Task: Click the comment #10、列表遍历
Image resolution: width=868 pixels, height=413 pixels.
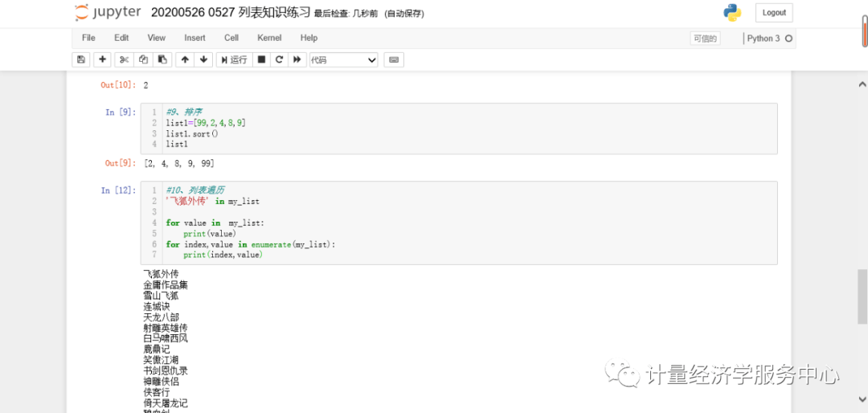Action: tap(194, 190)
